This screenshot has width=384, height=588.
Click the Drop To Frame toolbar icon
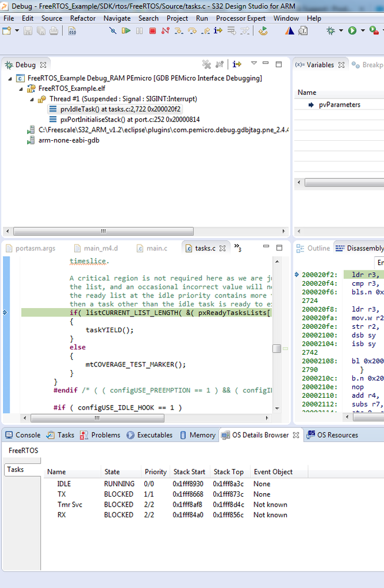tap(231, 31)
